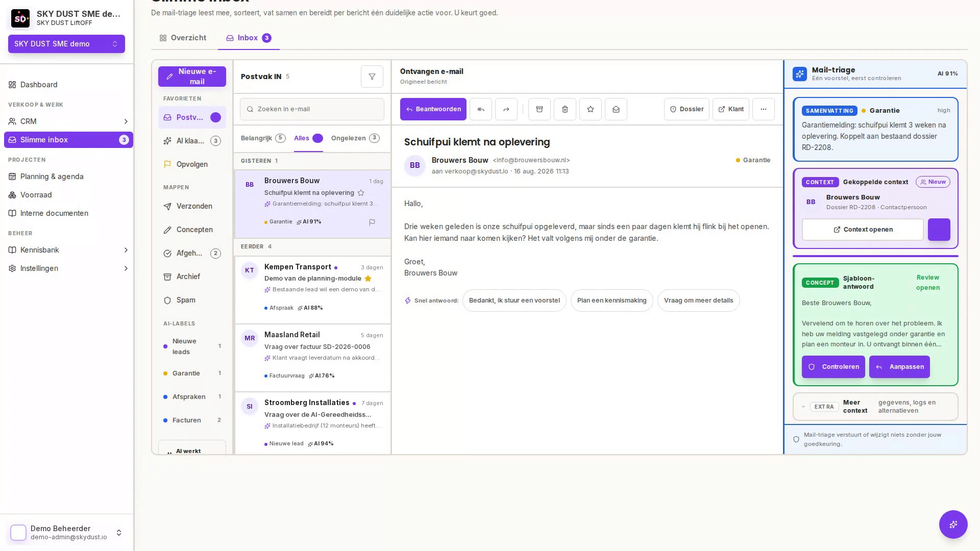The image size is (980, 551).
Task: Open the Archief folder
Action: (x=192, y=277)
